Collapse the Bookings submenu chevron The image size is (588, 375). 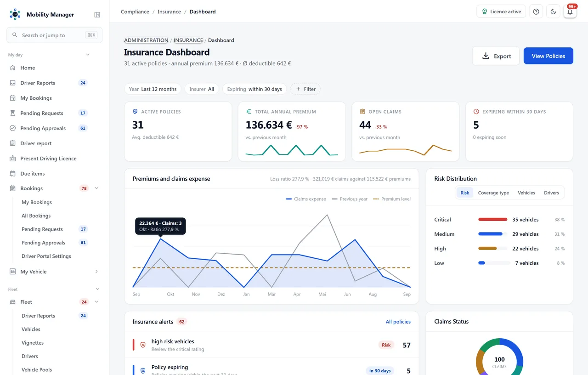coord(96,188)
